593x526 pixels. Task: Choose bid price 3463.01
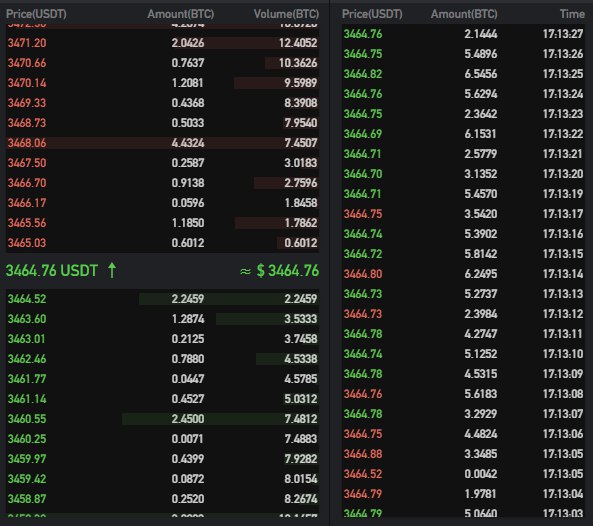click(x=27, y=339)
